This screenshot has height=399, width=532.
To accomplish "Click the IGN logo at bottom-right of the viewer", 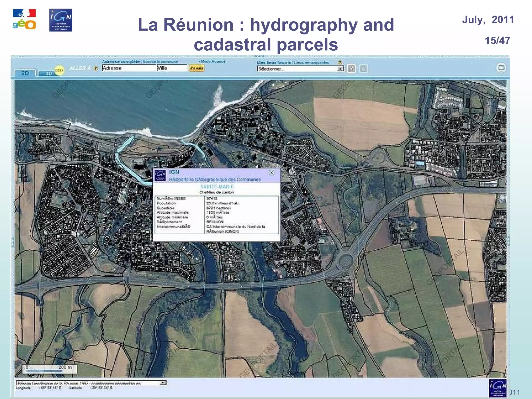I will 497,388.
